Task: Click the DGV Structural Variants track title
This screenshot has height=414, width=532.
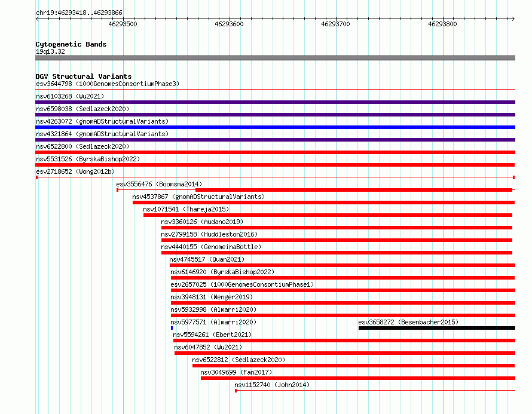Action: 84,76
